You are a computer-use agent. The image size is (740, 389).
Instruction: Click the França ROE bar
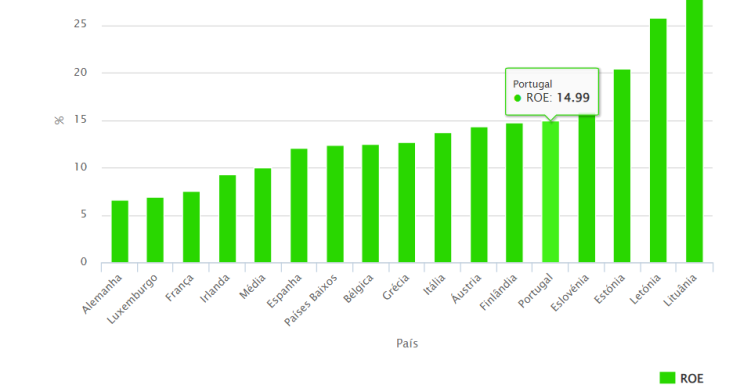191,227
